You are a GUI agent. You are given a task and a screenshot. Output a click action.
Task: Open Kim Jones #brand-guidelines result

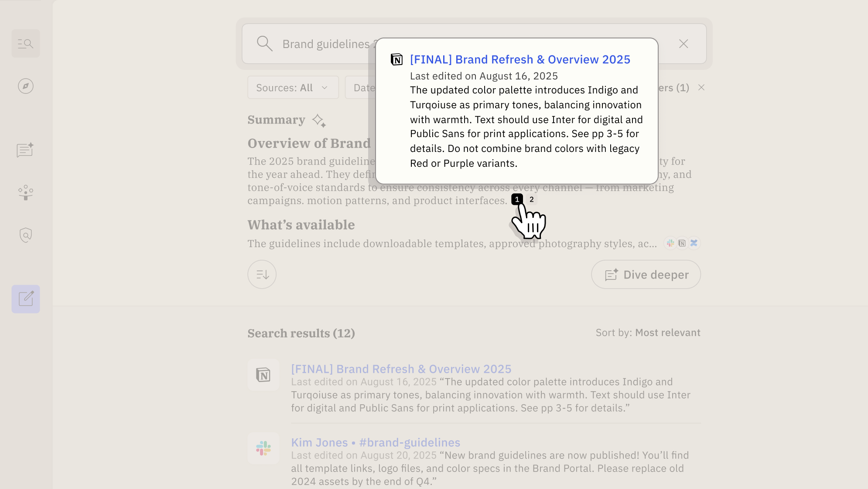376,442
